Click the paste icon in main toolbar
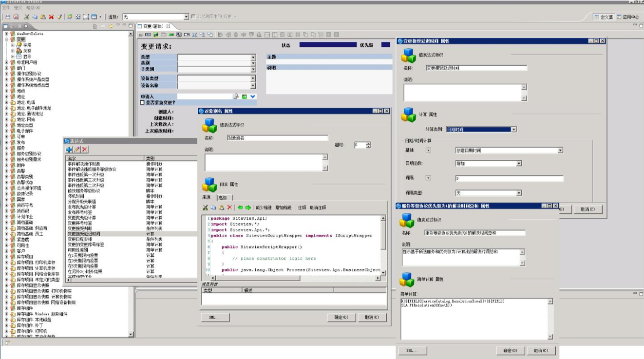The image size is (644, 359). tap(43, 17)
